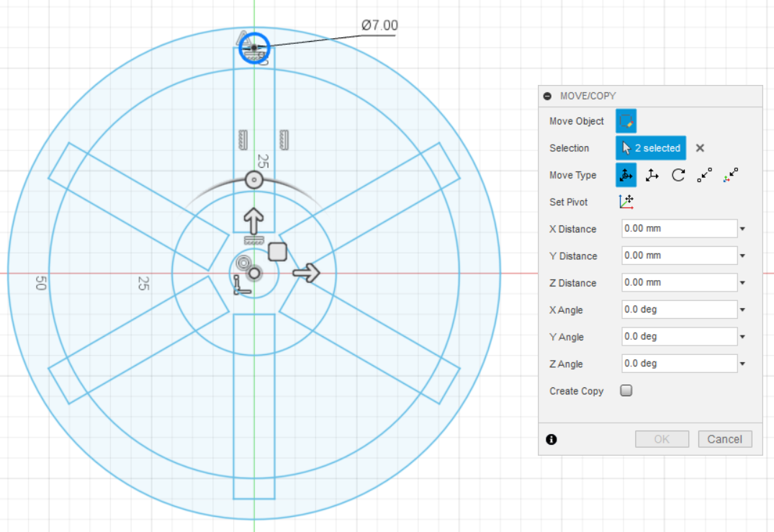Click the constraint icon below the up arrow
The image size is (774, 532).
click(x=253, y=241)
